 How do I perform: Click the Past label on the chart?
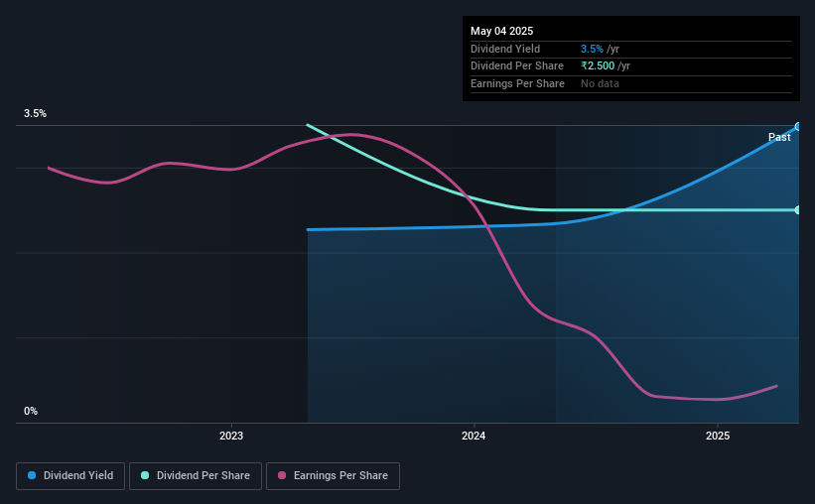point(779,137)
